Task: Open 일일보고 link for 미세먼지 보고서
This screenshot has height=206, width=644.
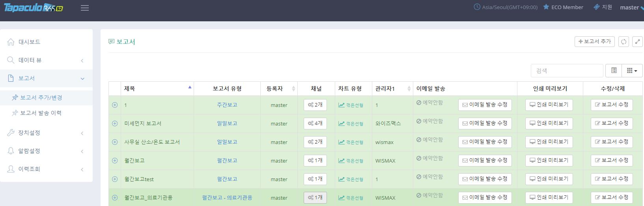Action: tap(227, 124)
